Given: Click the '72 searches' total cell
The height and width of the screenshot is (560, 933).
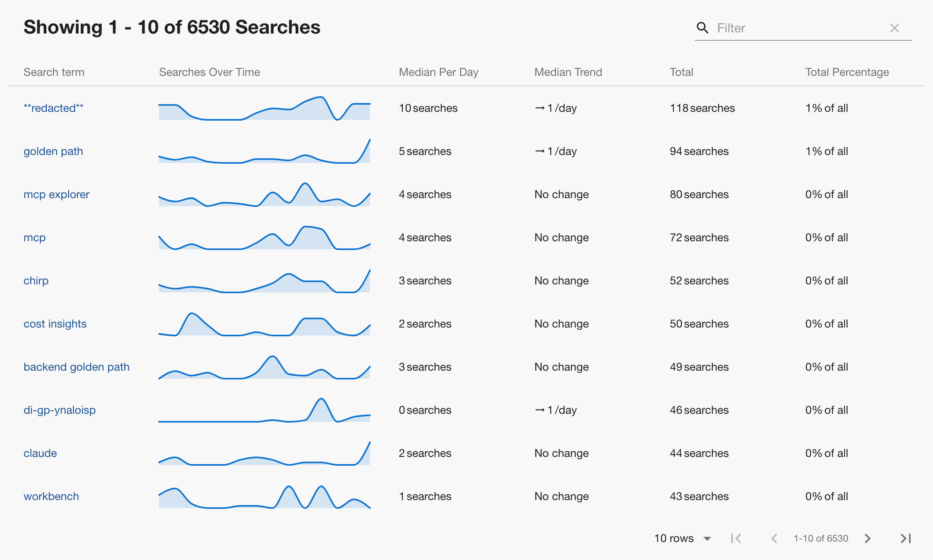Looking at the screenshot, I should (x=699, y=237).
